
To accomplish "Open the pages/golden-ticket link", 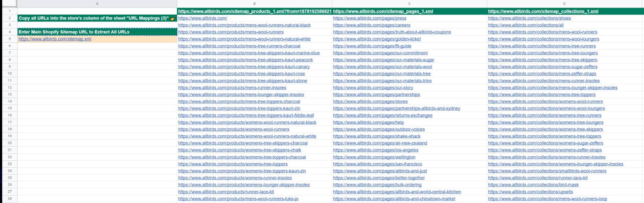I will tap(377, 39).
